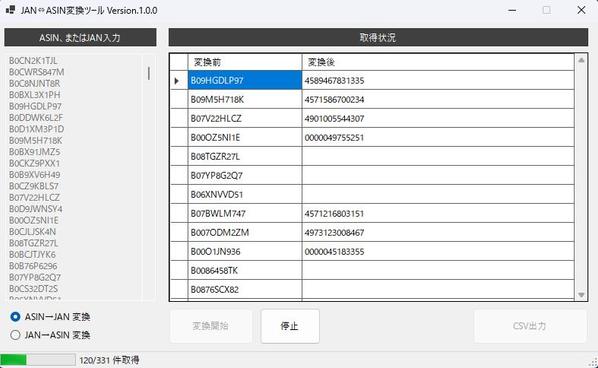Click B0B76P6296 in the input list

[33, 266]
